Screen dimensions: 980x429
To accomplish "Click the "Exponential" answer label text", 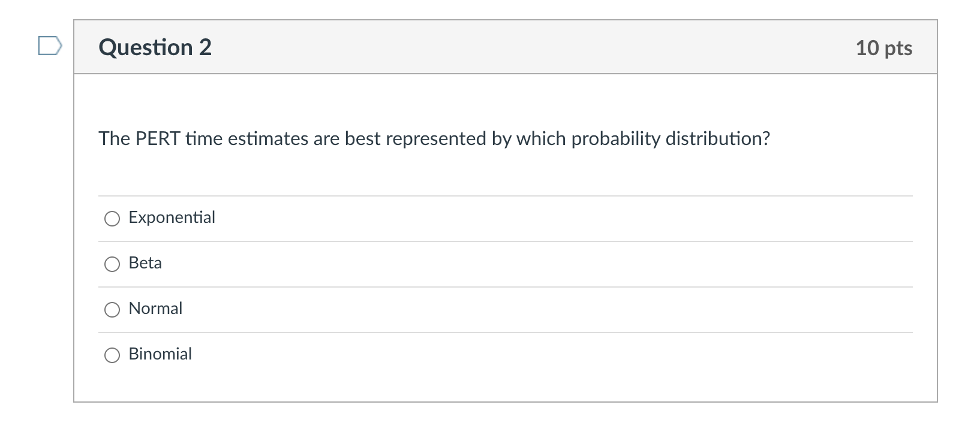I will 172,217.
